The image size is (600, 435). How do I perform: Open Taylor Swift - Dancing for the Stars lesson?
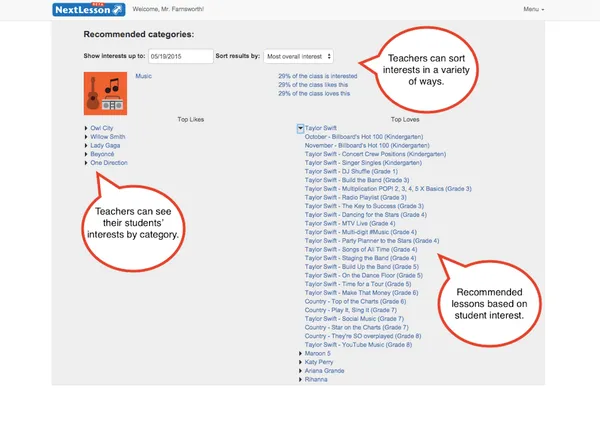point(365,215)
